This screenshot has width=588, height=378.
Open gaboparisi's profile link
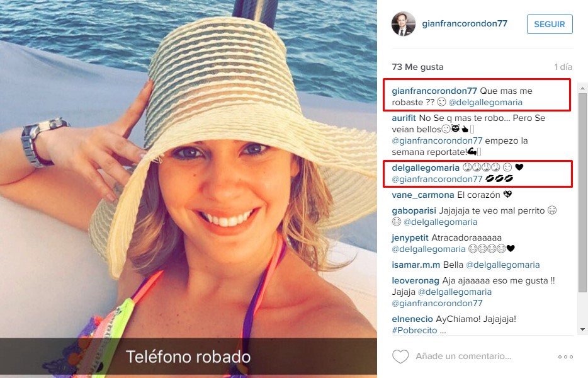coord(414,210)
